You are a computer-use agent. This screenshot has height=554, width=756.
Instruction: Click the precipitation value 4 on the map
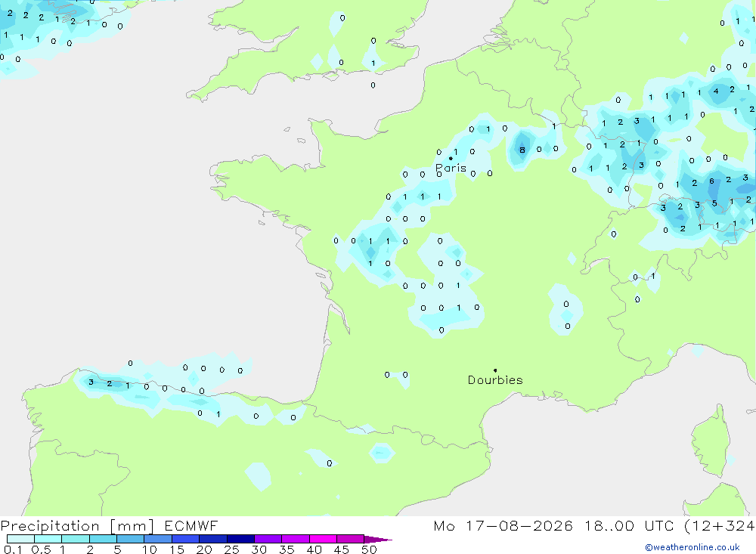click(x=716, y=91)
